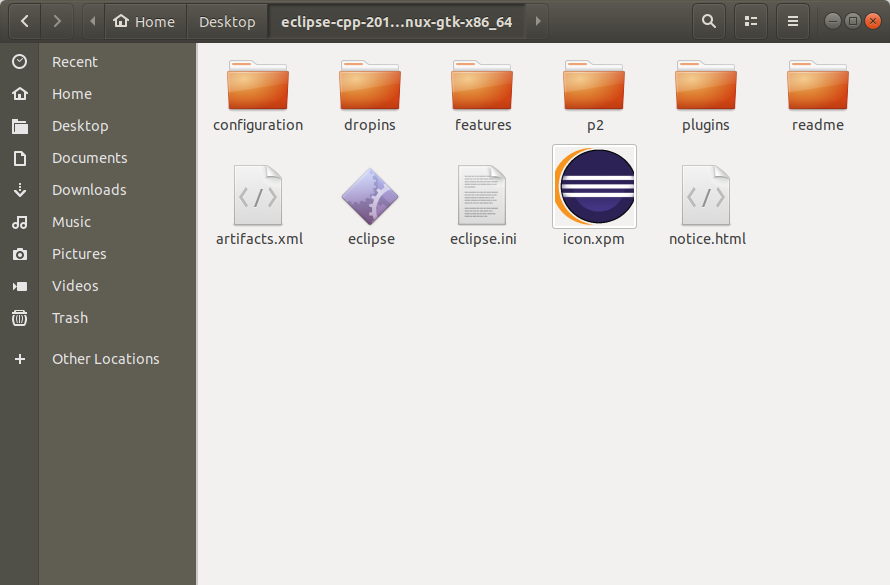Click the Pictures camera icon in sidebar
Screen dimensions: 890x585
[20, 254]
